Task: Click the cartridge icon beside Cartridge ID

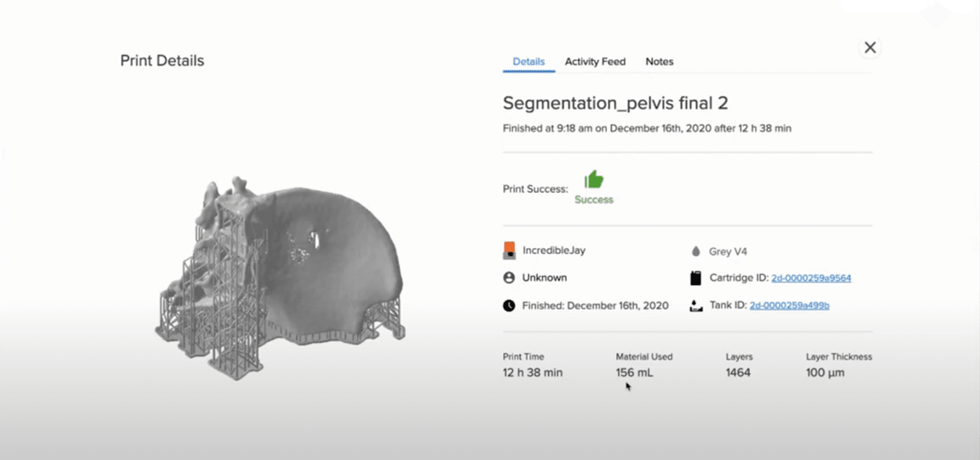Action: coord(696,278)
